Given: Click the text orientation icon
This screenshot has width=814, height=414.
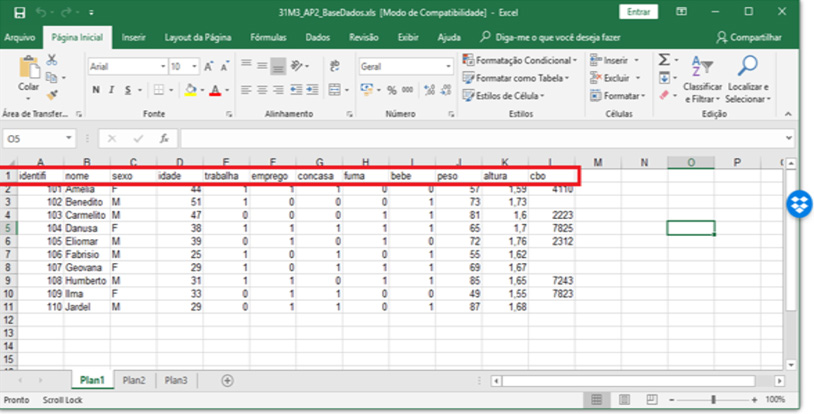Looking at the screenshot, I should tap(297, 65).
